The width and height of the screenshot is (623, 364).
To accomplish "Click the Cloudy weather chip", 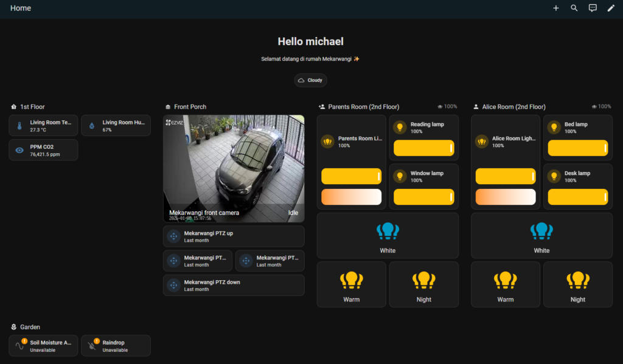I will pyautogui.click(x=311, y=80).
